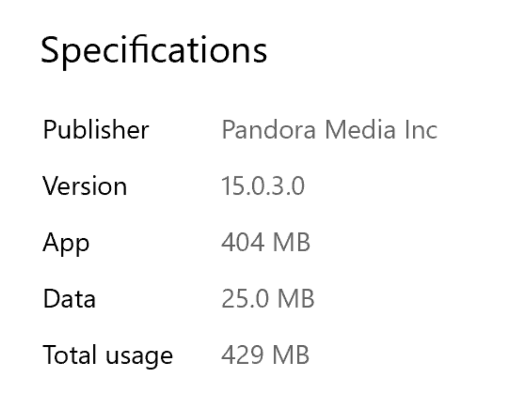This screenshot has width=511, height=420.
Task: Click the Specifications heading
Action: click(154, 52)
